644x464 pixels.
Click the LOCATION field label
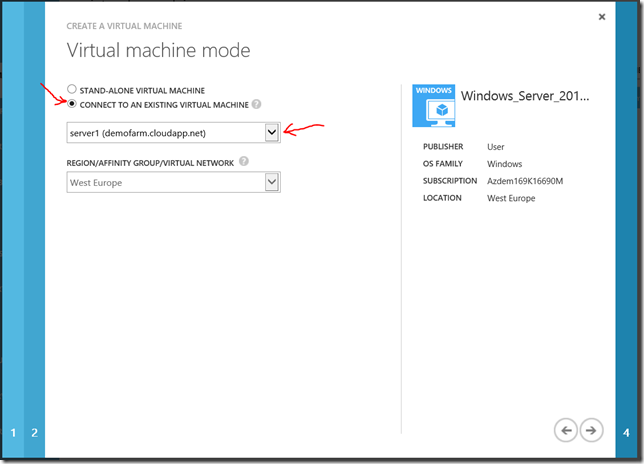coord(442,198)
